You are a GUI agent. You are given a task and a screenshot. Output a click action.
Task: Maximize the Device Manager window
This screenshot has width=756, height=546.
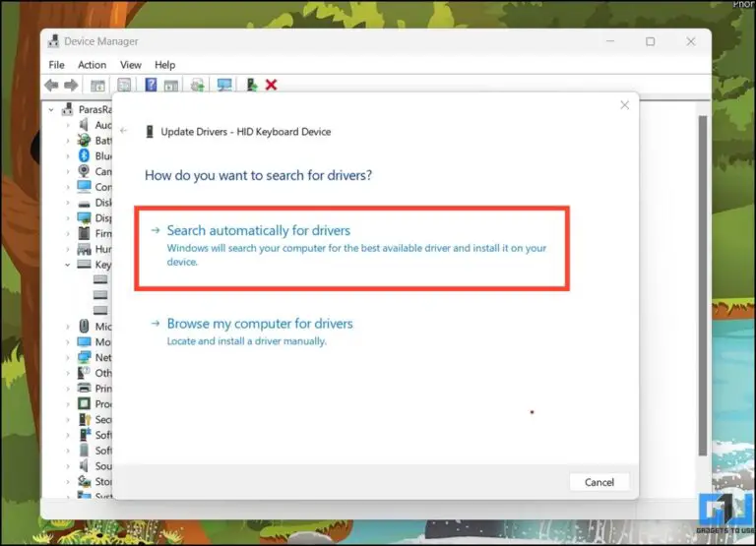(x=650, y=41)
